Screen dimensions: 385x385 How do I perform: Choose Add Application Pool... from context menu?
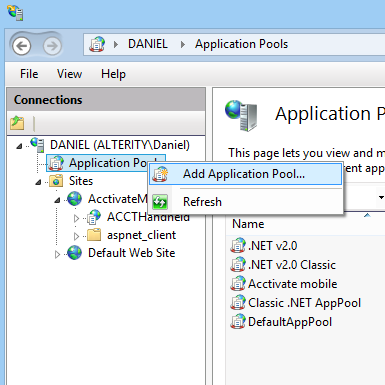246,174
